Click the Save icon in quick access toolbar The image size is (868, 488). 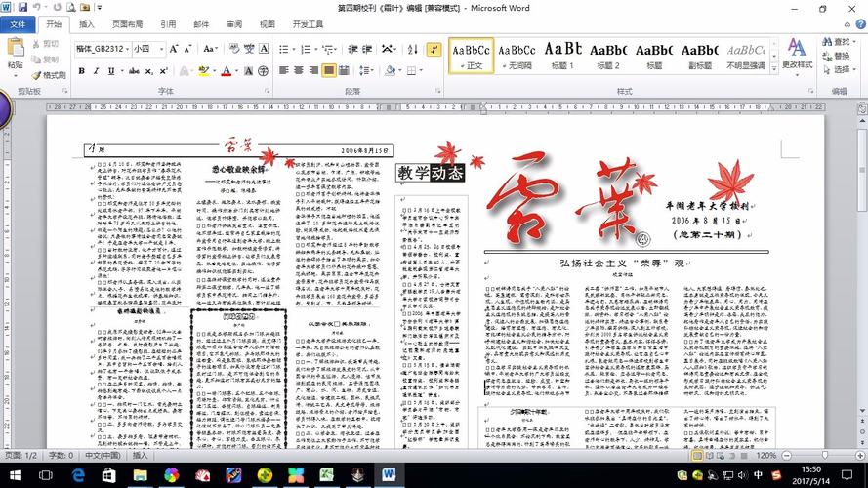[22, 7]
